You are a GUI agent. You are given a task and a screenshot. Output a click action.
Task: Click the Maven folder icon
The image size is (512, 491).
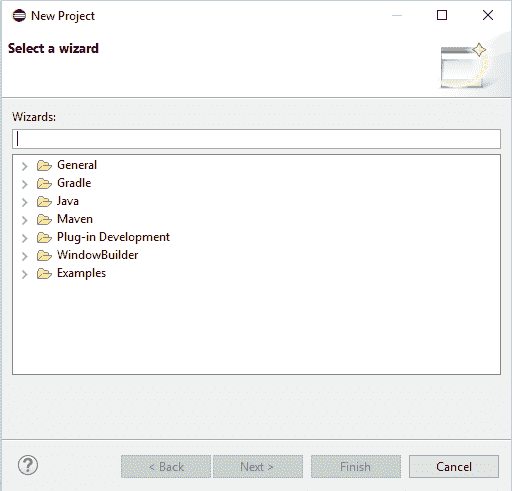pyautogui.click(x=44, y=219)
